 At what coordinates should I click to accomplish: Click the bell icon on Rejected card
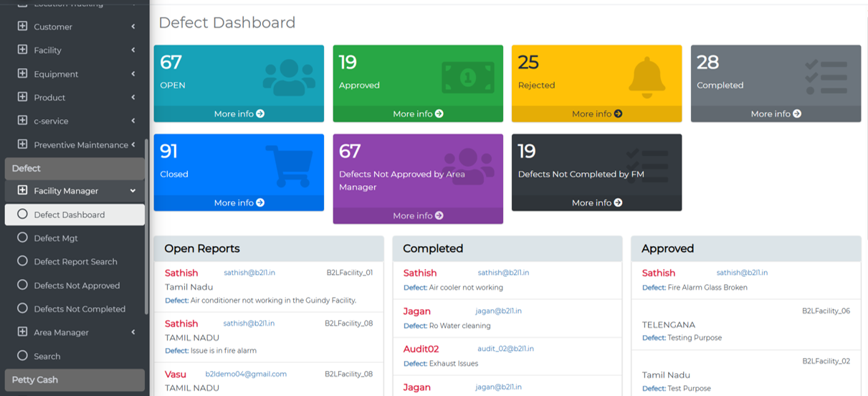[647, 77]
